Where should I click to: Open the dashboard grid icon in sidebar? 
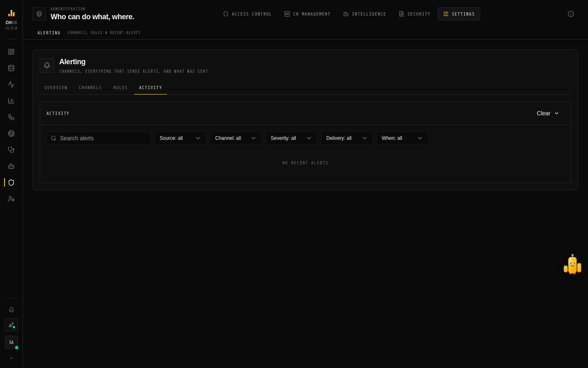[x=11, y=52]
